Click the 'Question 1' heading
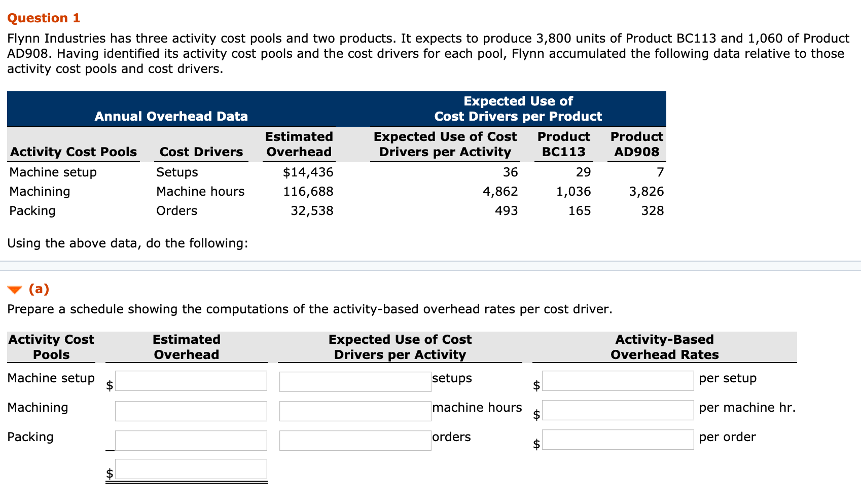This screenshot has width=861, height=504. click(44, 18)
